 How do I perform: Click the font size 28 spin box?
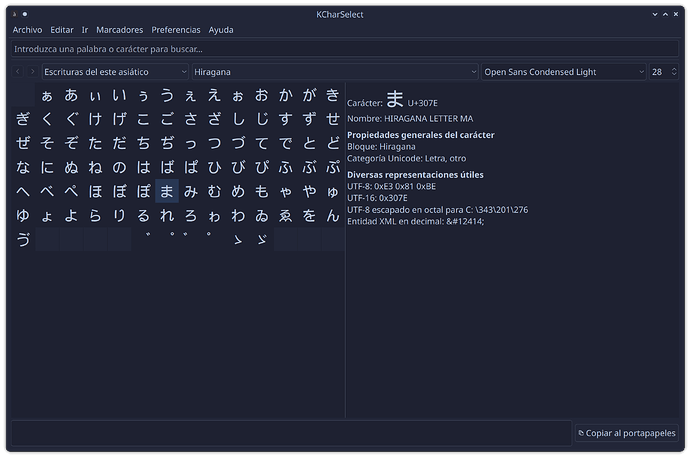point(662,72)
